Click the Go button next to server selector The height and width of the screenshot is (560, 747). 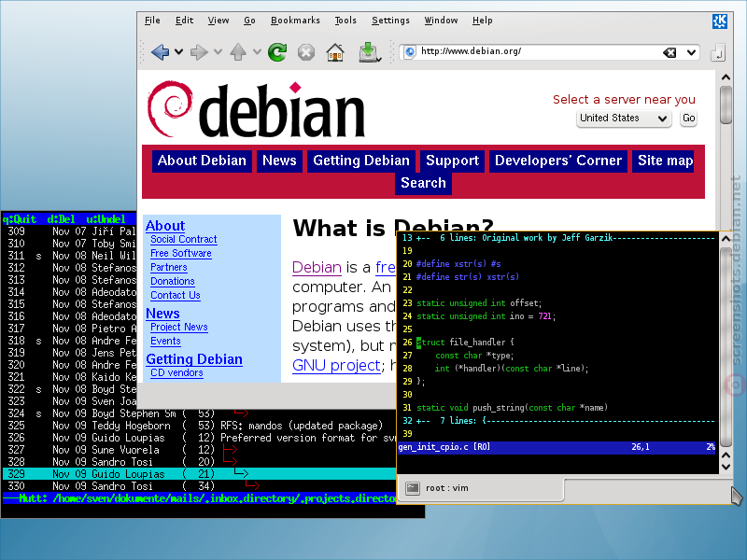[x=688, y=119]
